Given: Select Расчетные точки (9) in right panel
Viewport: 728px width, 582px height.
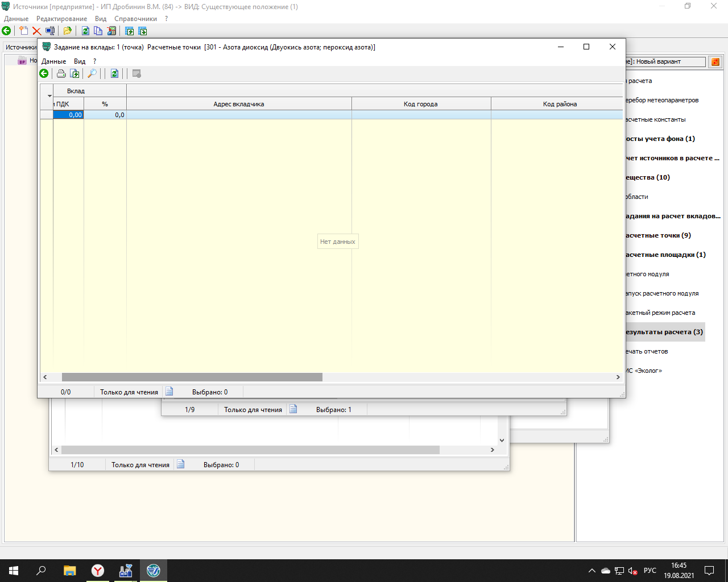Looking at the screenshot, I should (x=658, y=235).
